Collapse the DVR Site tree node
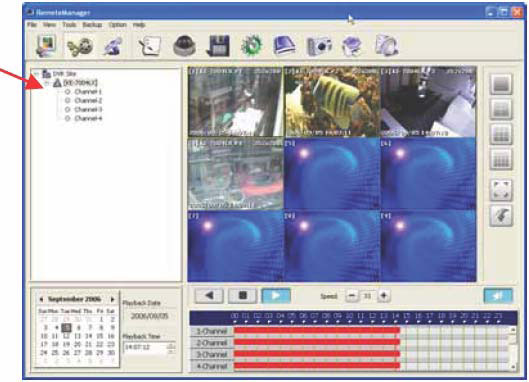The width and height of the screenshot is (529, 382). click(36, 74)
